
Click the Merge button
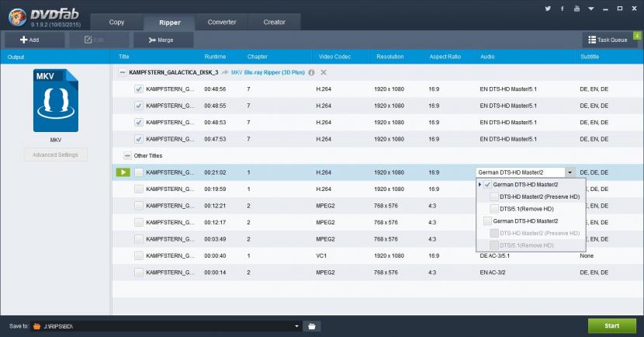[164, 40]
